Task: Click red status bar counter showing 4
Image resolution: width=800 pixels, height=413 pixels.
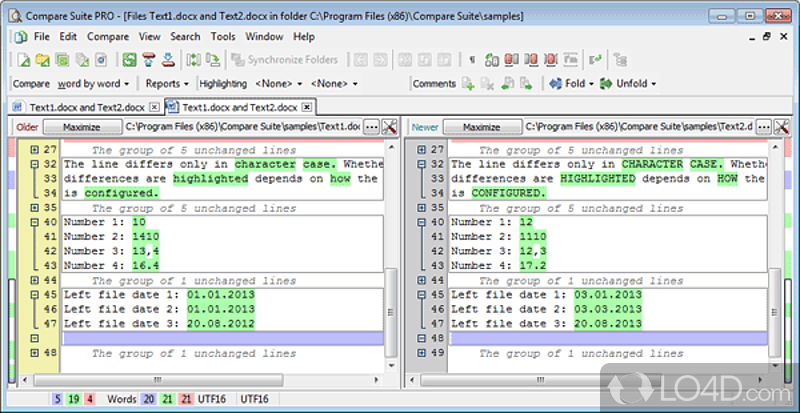Action: (x=89, y=399)
